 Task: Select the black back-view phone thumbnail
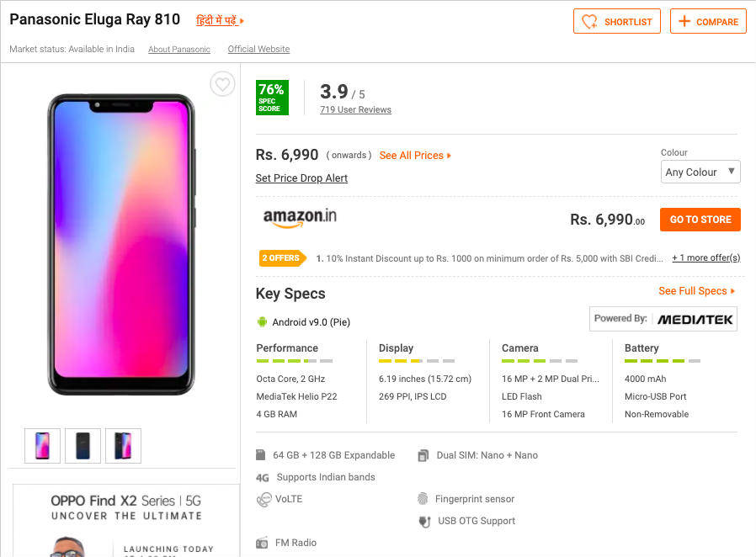click(83, 446)
